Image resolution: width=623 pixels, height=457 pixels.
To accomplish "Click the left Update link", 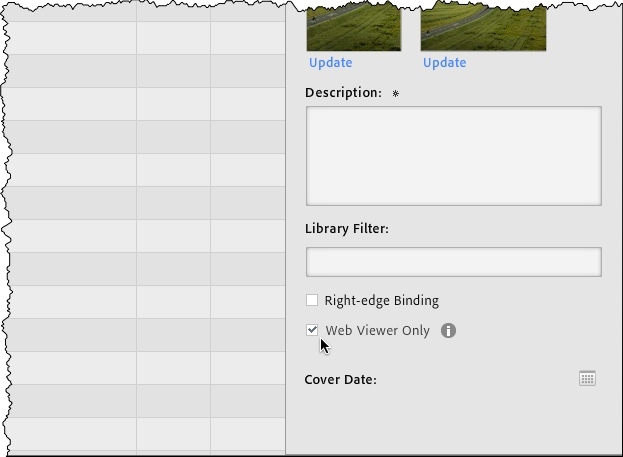I will pyautogui.click(x=331, y=63).
